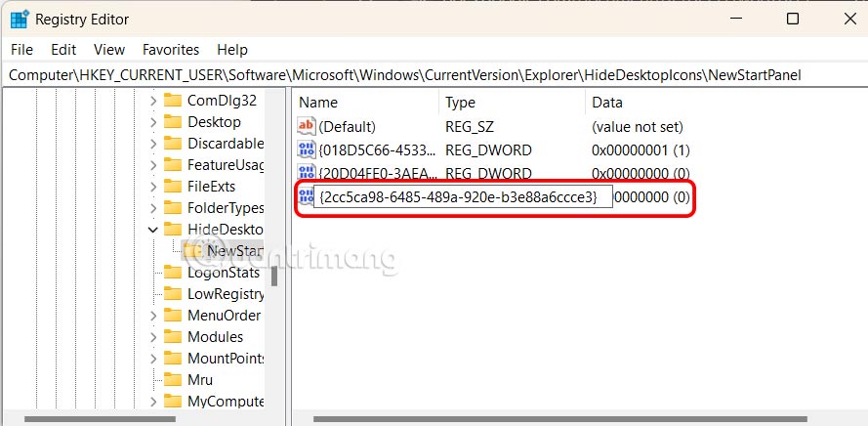The width and height of the screenshot is (868, 426).
Task: Expand the MenuOrder key
Action: coord(153,316)
